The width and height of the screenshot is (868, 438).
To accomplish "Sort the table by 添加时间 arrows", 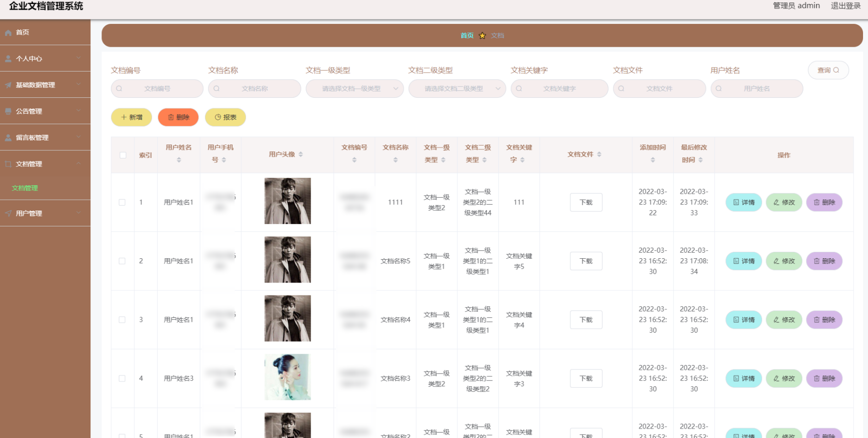I will [653, 160].
